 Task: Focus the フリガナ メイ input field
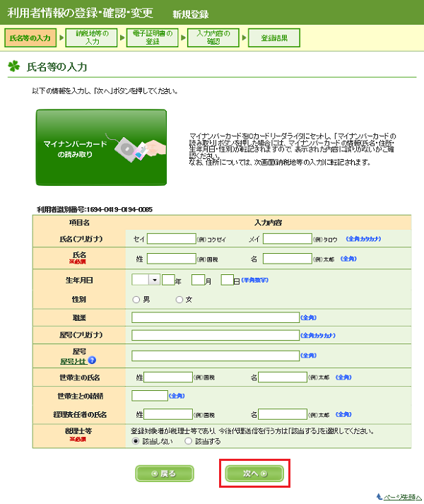pyautogui.click(x=288, y=239)
